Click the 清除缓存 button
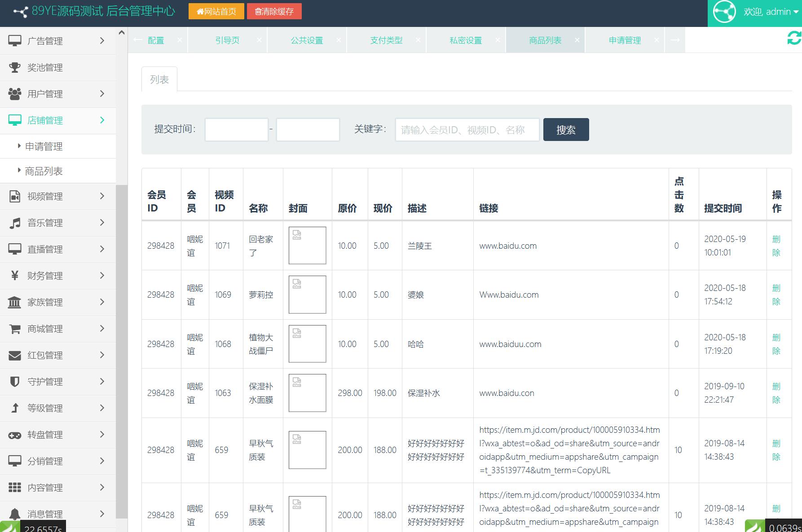Image resolution: width=802 pixels, height=532 pixels. pyautogui.click(x=274, y=12)
